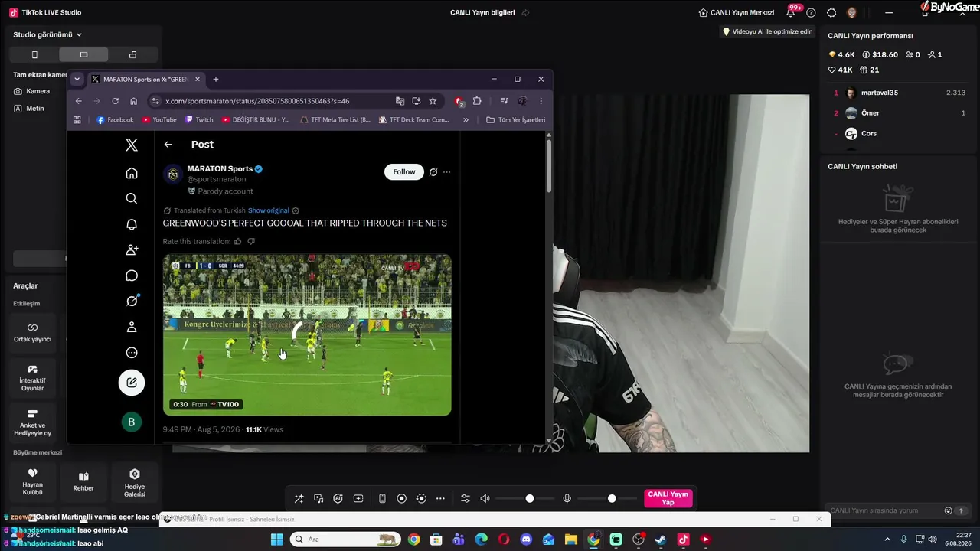Open X Profile person icon in sidebar
This screenshot has height=551, width=980.
[132, 327]
